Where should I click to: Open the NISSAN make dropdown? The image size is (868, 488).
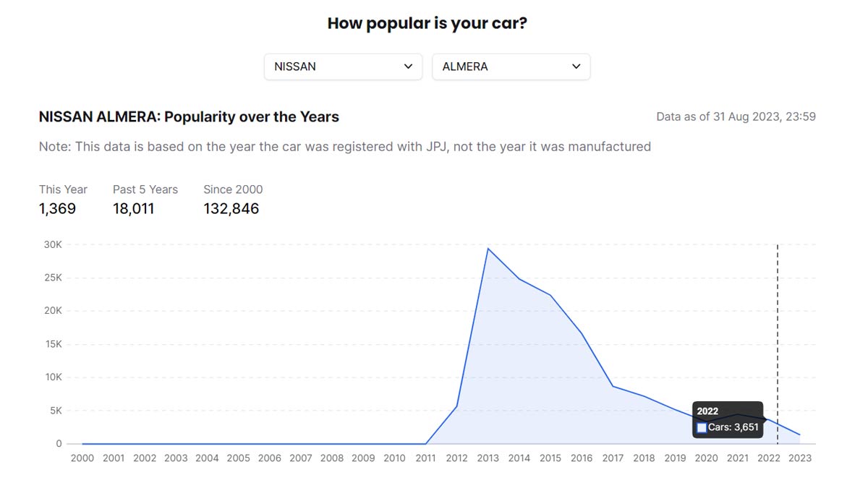[x=342, y=67]
